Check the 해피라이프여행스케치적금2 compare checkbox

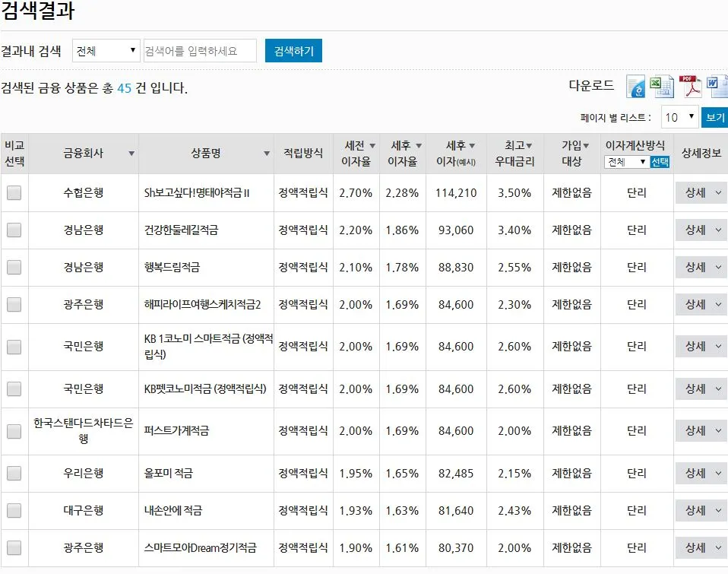[14, 305]
